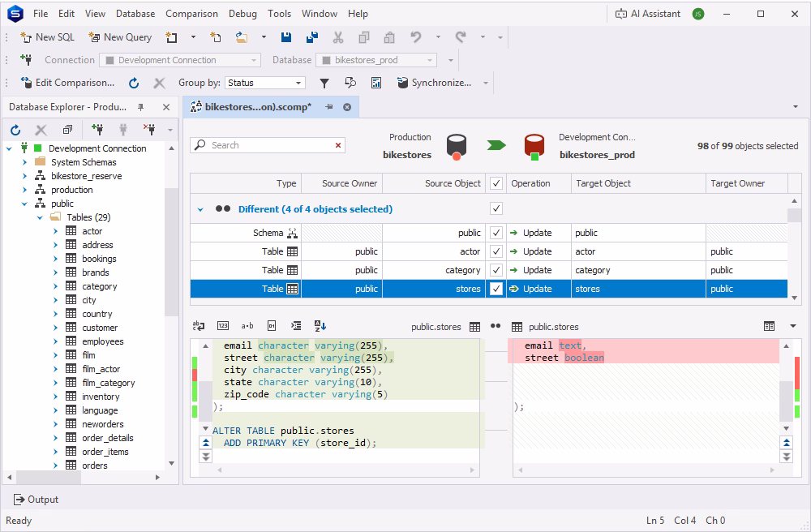Click the Undo arrow icon
Viewport: 811px width, 532px height.
point(416,37)
